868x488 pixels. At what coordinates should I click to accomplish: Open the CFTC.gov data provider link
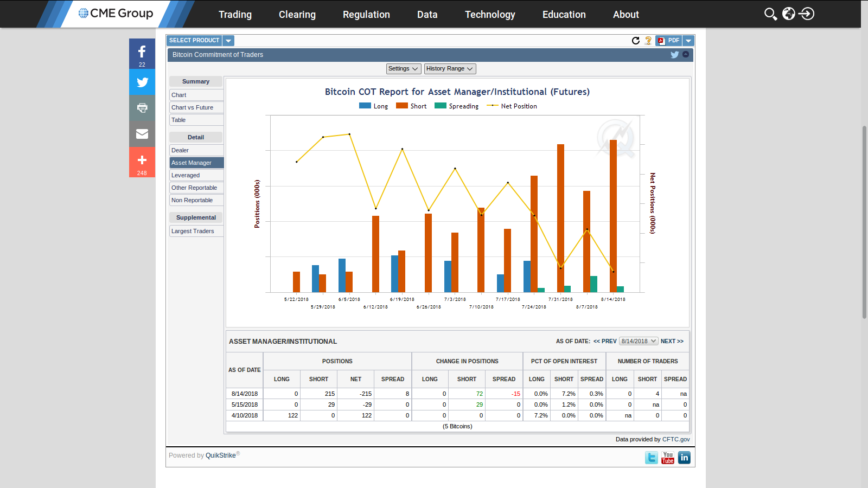pyautogui.click(x=676, y=439)
